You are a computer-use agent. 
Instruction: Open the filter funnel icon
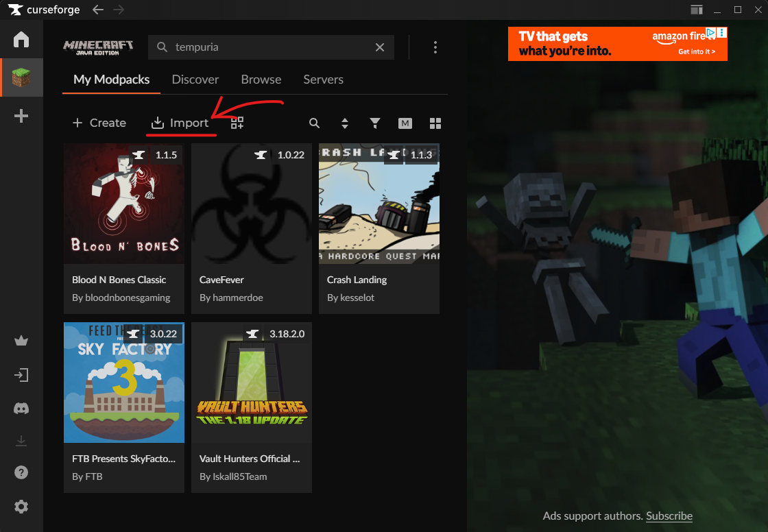click(x=374, y=123)
